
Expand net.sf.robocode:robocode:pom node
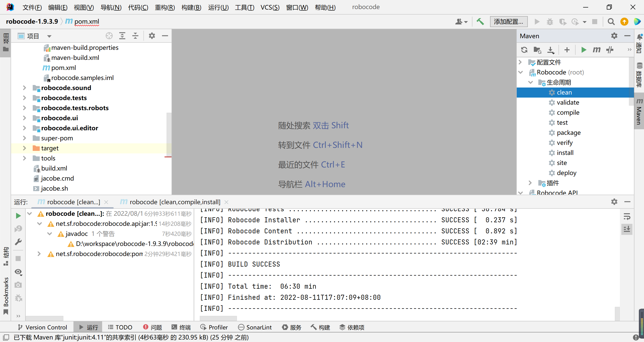tap(39, 254)
